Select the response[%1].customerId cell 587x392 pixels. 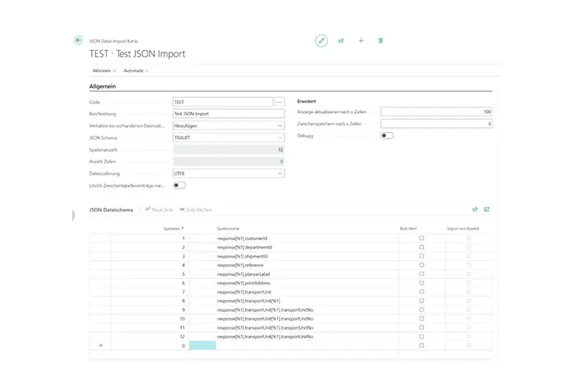click(242, 238)
